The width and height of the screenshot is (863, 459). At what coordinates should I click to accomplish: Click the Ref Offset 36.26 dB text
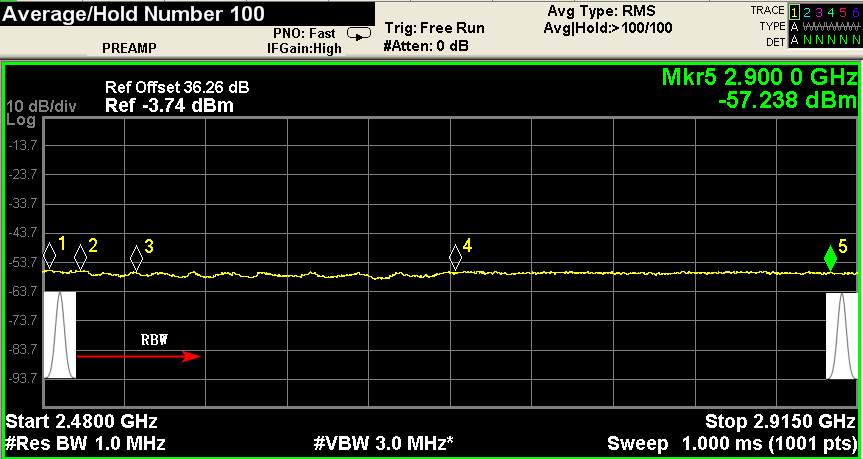click(177, 88)
